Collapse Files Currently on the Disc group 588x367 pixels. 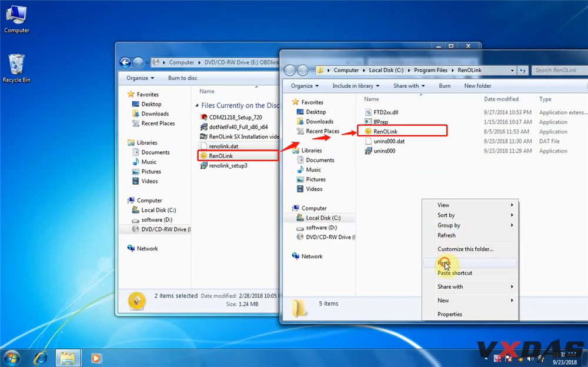[x=197, y=105]
